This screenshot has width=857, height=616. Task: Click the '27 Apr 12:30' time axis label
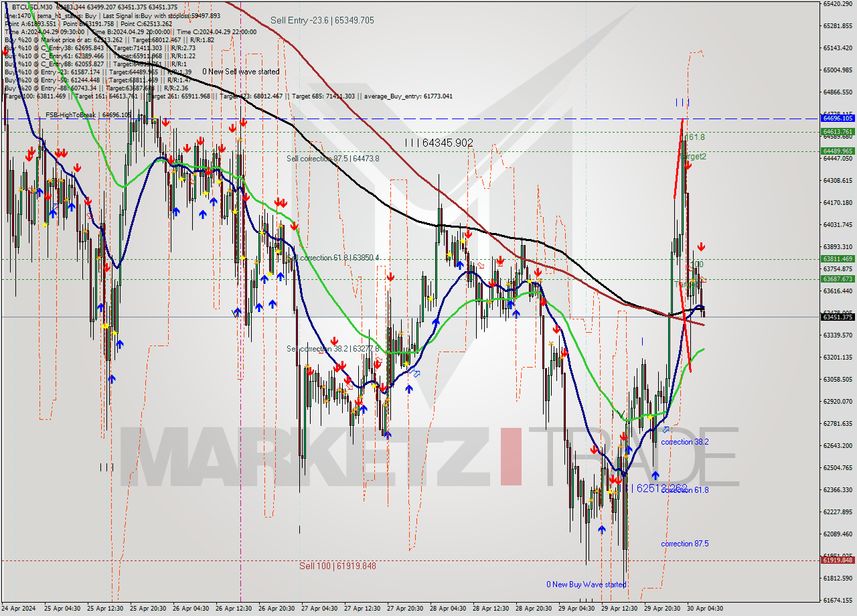click(x=362, y=609)
